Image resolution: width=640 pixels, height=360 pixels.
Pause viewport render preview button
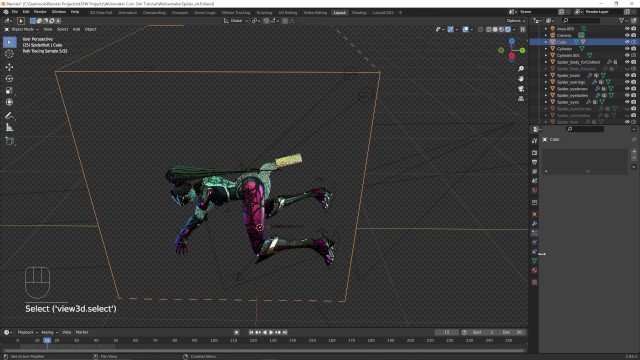point(522,29)
